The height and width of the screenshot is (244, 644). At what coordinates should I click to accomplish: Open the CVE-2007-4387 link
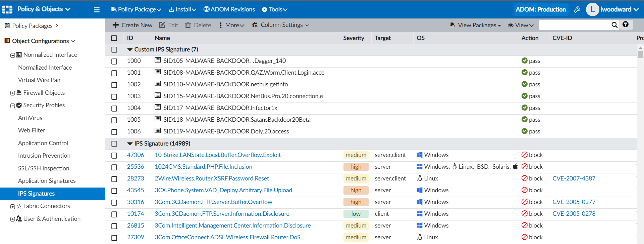pyautogui.click(x=574, y=178)
